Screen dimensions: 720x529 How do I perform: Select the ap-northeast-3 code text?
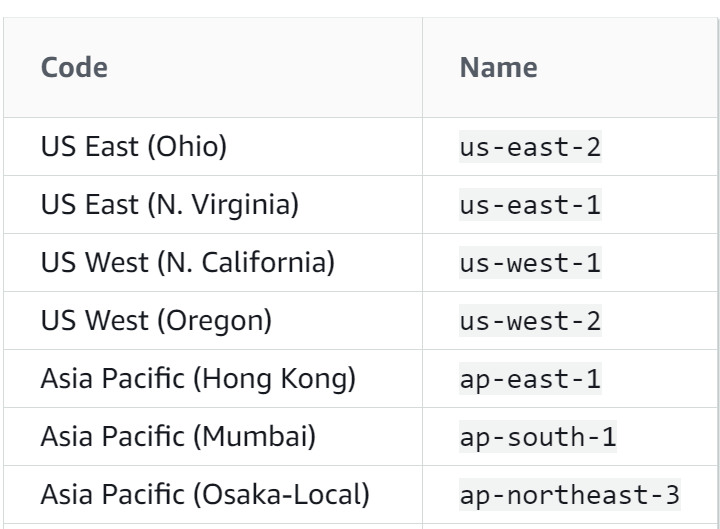pyautogui.click(x=570, y=495)
